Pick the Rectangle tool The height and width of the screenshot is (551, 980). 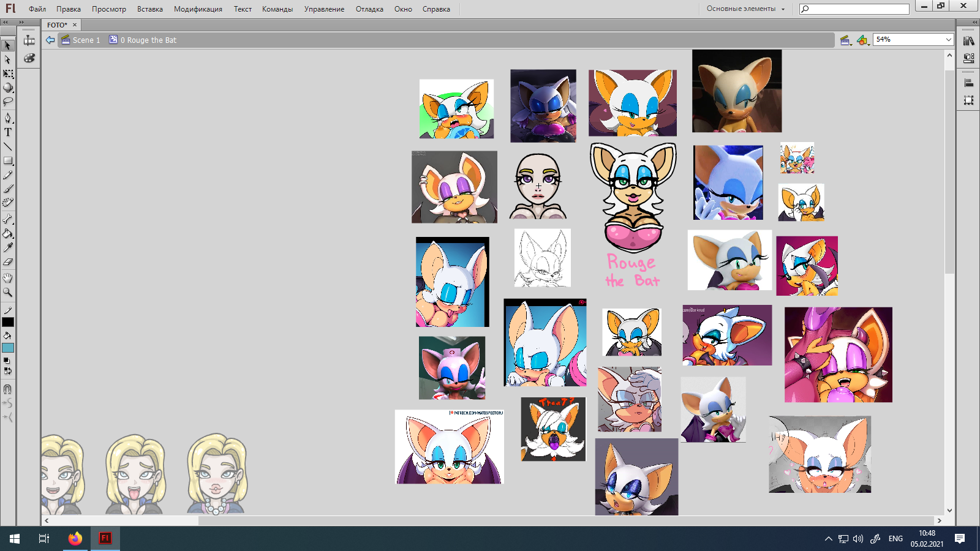tap(8, 161)
